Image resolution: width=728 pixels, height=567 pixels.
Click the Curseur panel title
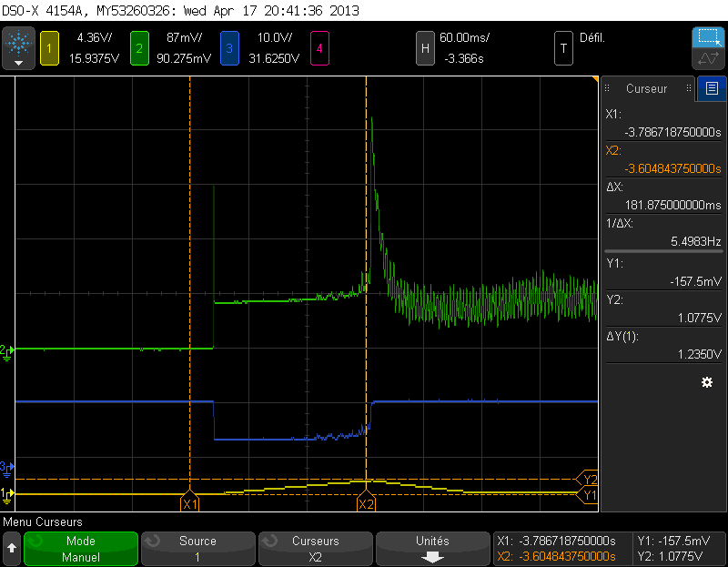646,88
